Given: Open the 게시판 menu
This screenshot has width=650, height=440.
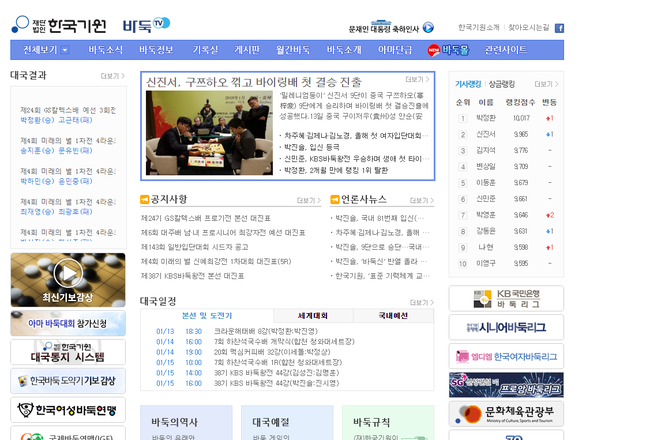Looking at the screenshot, I should 247,50.
